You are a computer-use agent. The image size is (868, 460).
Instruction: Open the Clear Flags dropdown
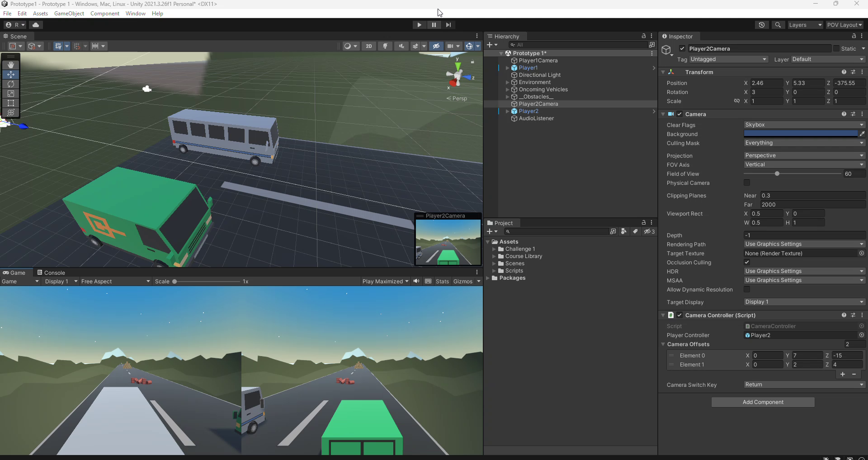804,125
